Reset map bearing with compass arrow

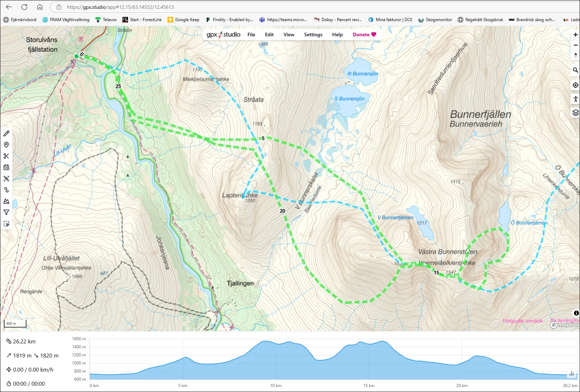click(575, 55)
